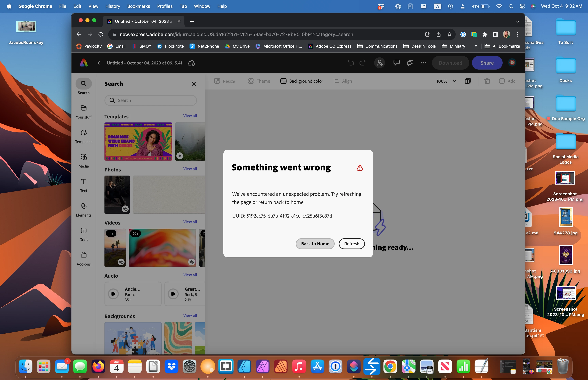Click the cloud sync status icon
The width and height of the screenshot is (588, 380).
coord(191,63)
